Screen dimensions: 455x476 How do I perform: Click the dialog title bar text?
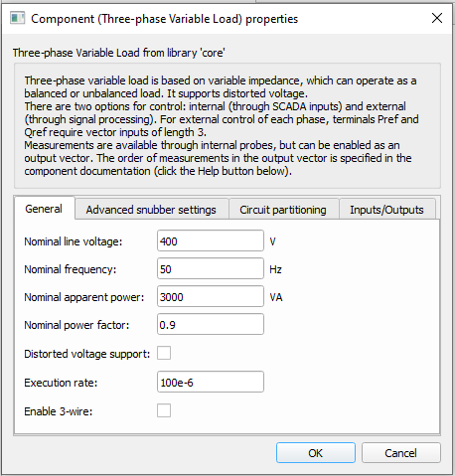(165, 19)
